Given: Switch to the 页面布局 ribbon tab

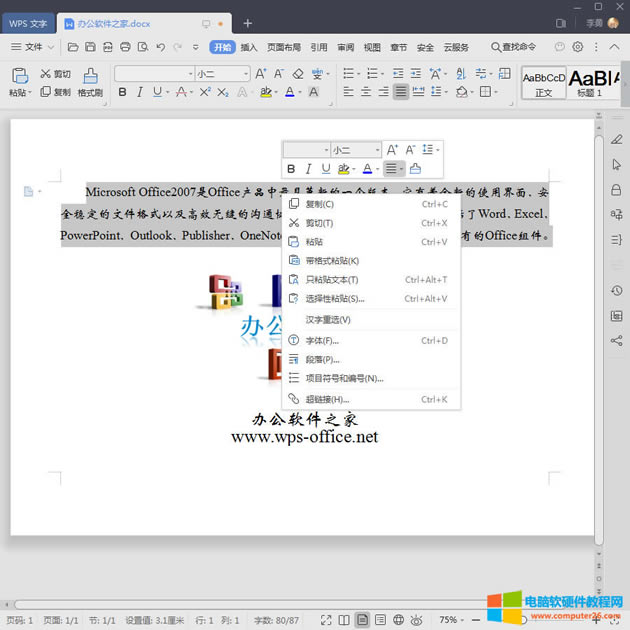Looking at the screenshot, I should [x=284, y=47].
